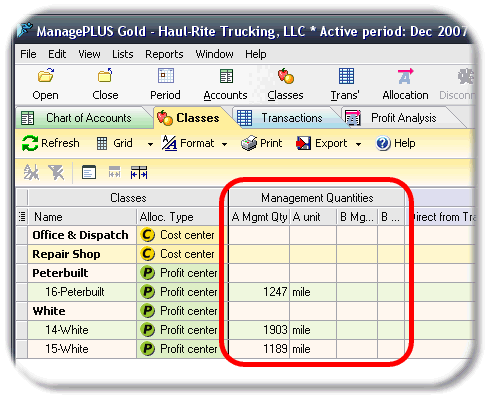Select the 14-White class row
Viewport: 492px width, 403px height.
click(x=67, y=330)
